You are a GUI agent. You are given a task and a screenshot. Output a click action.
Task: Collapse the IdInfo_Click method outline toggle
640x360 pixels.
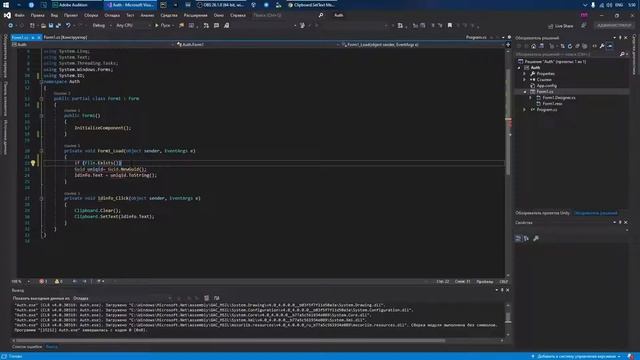(x=41, y=198)
